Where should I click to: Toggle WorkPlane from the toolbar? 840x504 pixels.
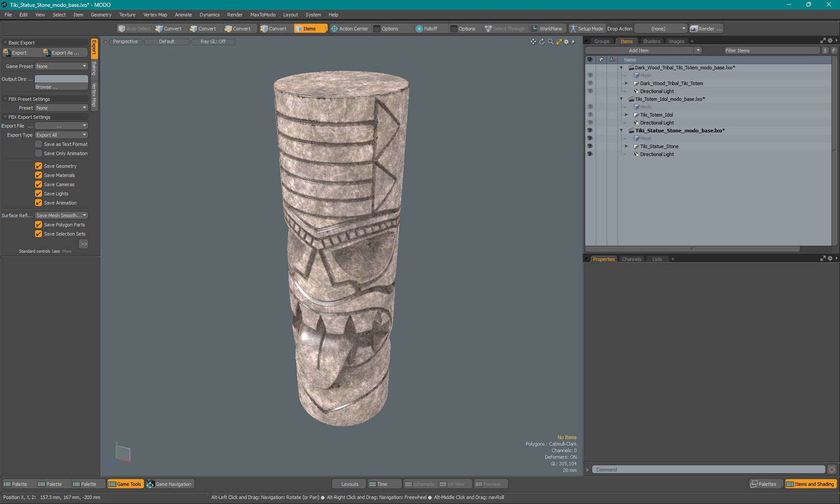[x=547, y=28]
